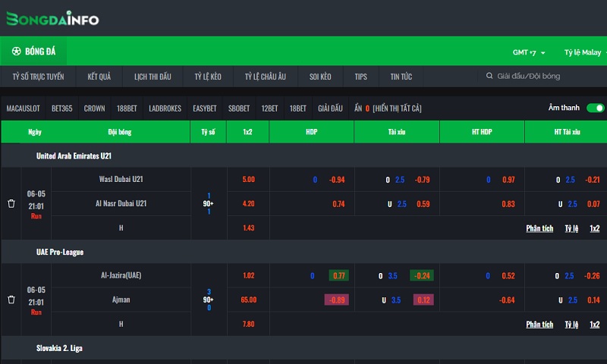The image size is (607, 364).
Task: Open the GMT +7 timezone dropdown
Action: coord(529,52)
